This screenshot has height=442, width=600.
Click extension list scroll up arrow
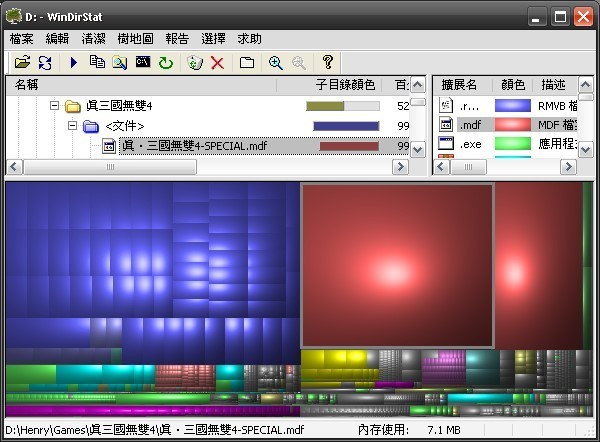coord(585,85)
